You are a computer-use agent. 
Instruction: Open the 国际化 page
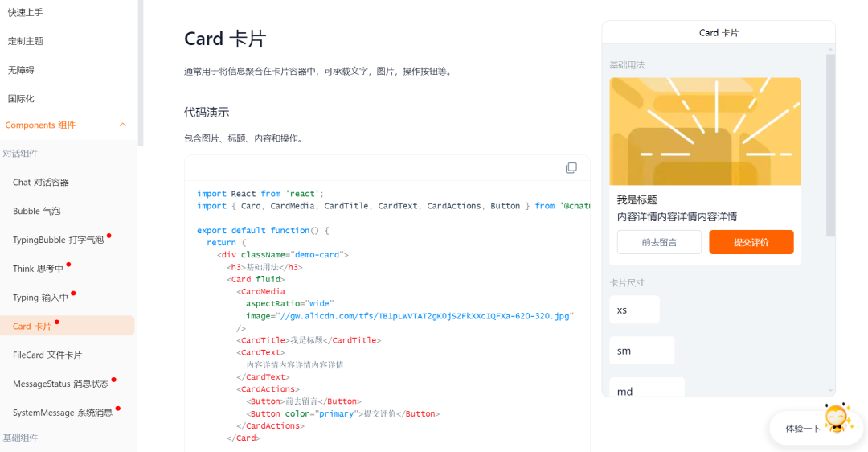pyautogui.click(x=21, y=99)
